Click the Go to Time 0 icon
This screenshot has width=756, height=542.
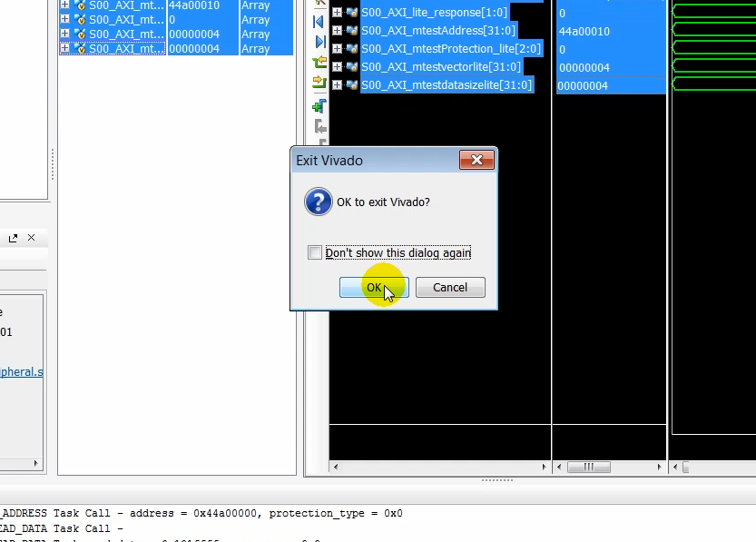click(319, 20)
